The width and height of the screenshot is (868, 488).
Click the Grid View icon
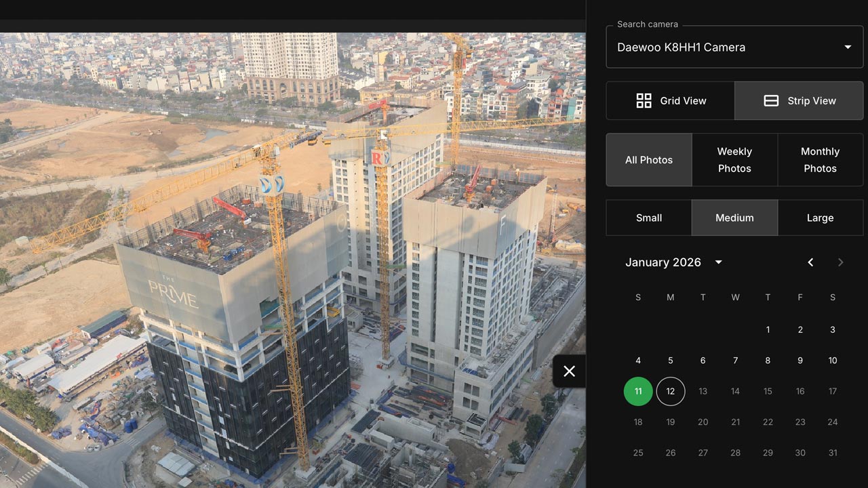[644, 101]
